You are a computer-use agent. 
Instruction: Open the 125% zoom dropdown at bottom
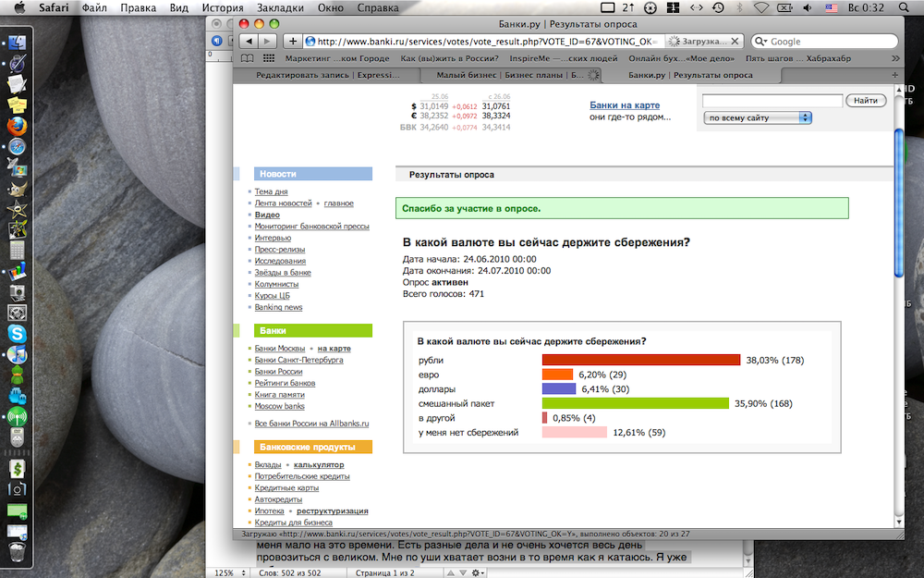pyautogui.click(x=229, y=572)
